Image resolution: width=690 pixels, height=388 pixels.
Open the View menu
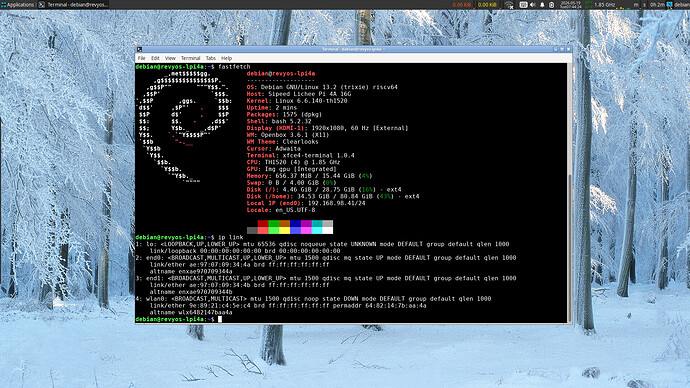[x=170, y=58]
